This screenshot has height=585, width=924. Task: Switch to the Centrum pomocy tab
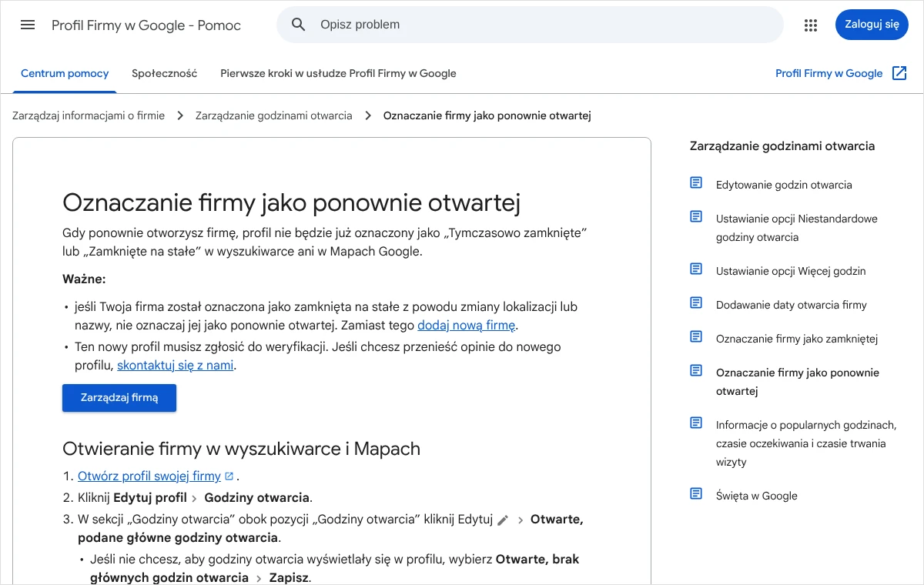65,74
